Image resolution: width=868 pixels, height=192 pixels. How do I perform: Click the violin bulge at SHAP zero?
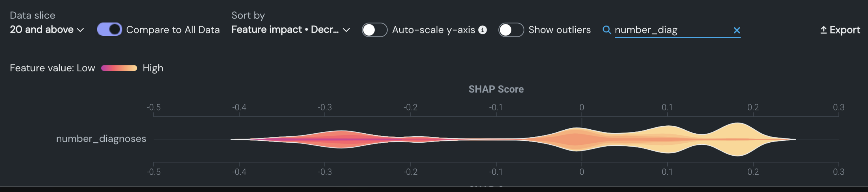pos(578,139)
